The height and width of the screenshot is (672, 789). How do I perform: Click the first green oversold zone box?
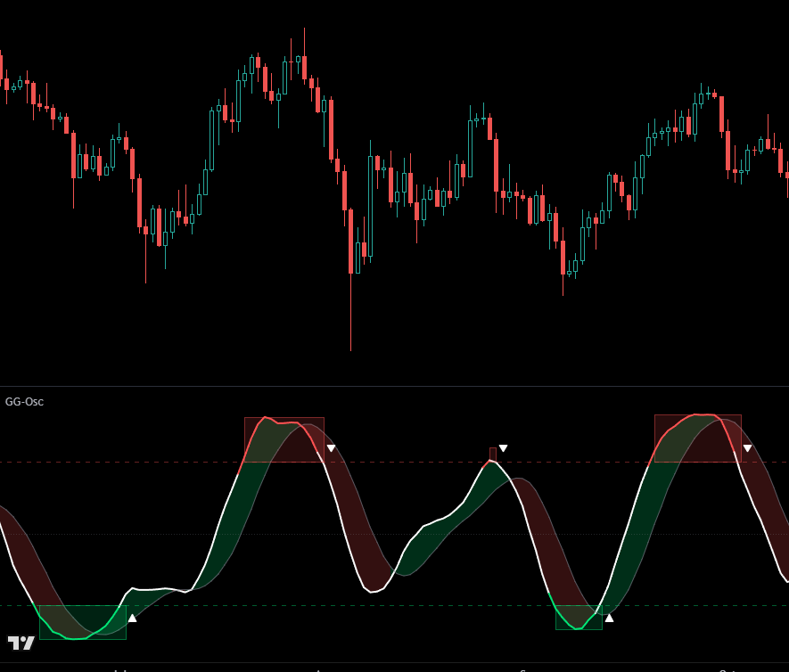pos(83,622)
